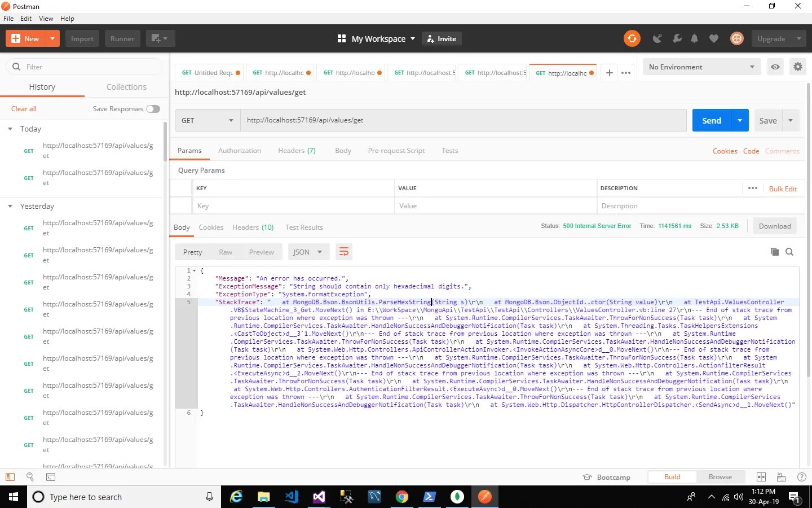This screenshot has width=812, height=508.
Task: Toggle word wrap icon in response
Action: pos(343,252)
